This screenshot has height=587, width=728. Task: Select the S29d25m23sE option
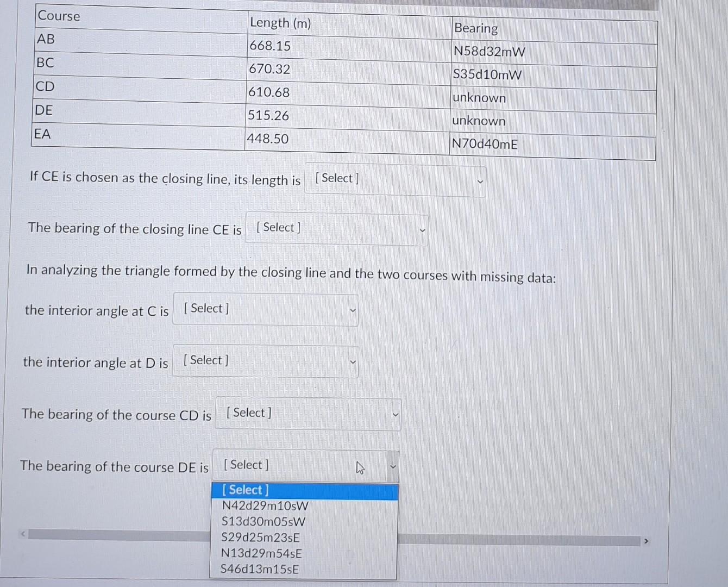(261, 538)
